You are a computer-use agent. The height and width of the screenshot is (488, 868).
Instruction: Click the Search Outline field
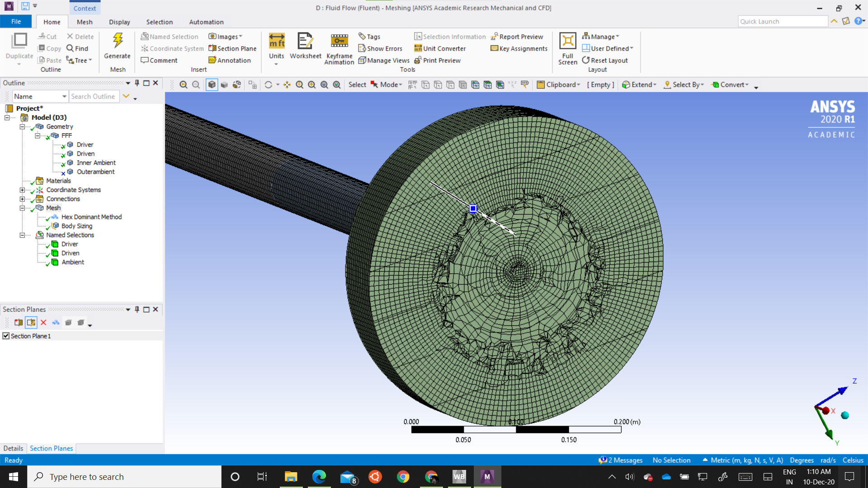coord(94,96)
